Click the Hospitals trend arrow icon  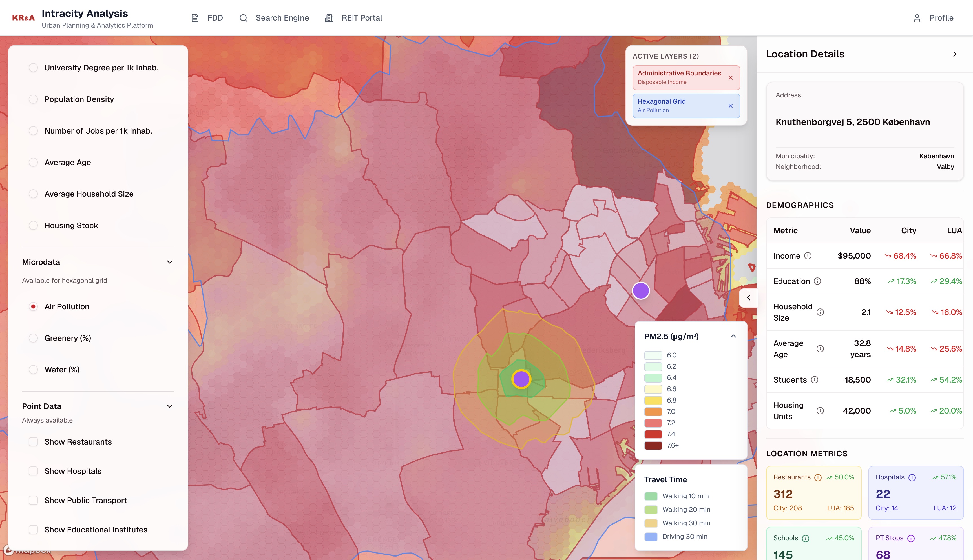click(935, 478)
